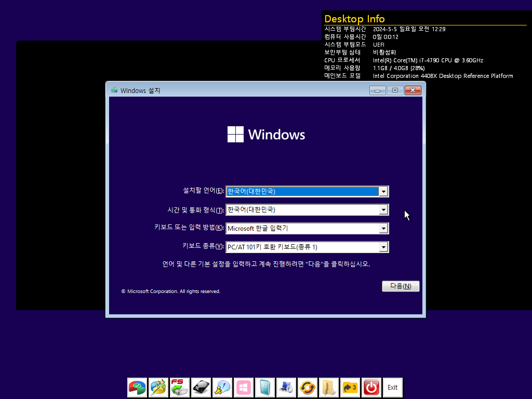This screenshot has height=399, width=532.
Task: Click the Intel Core i7-4790 CPU text
Action: point(428,60)
